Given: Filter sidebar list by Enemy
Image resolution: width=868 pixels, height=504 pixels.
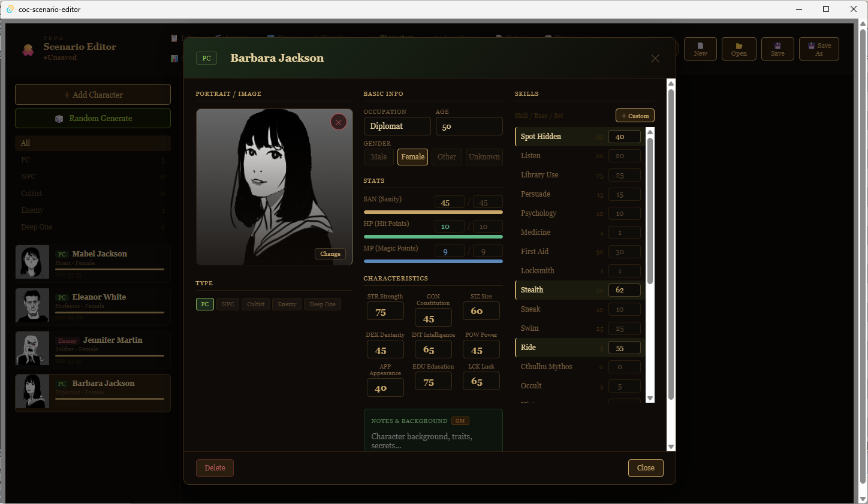Looking at the screenshot, I should point(93,210).
